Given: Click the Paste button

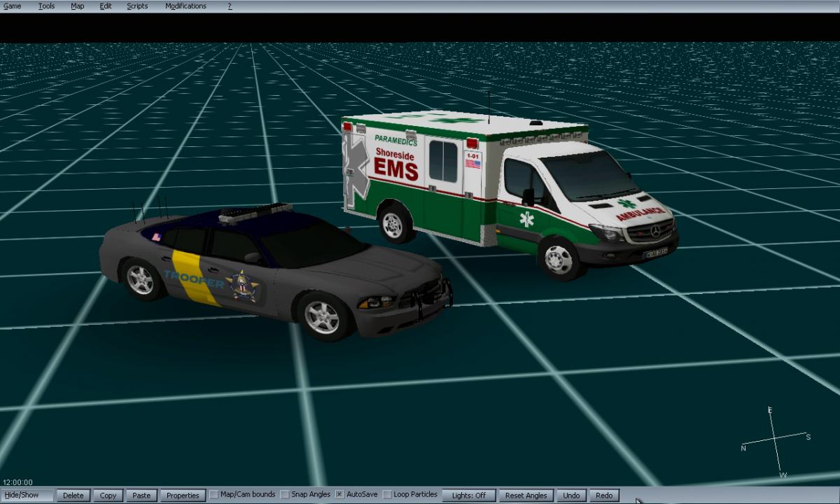Looking at the screenshot, I should click(x=141, y=496).
